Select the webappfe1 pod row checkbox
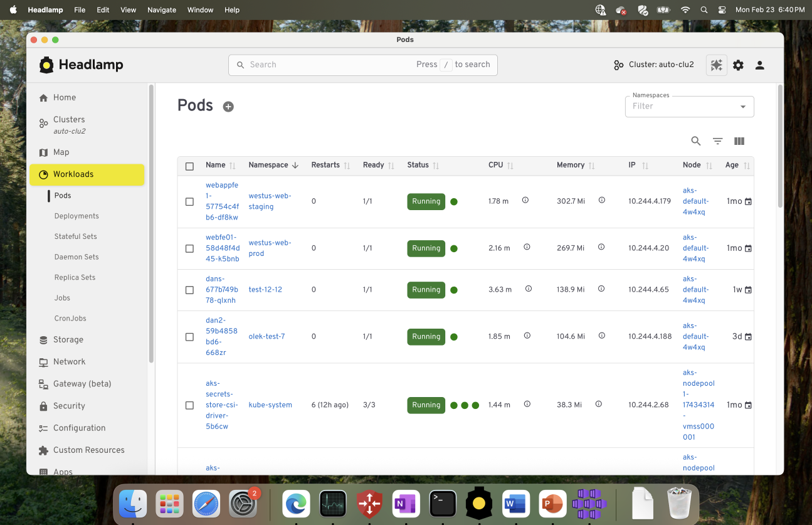Screen dimensions: 812x525 point(190,201)
